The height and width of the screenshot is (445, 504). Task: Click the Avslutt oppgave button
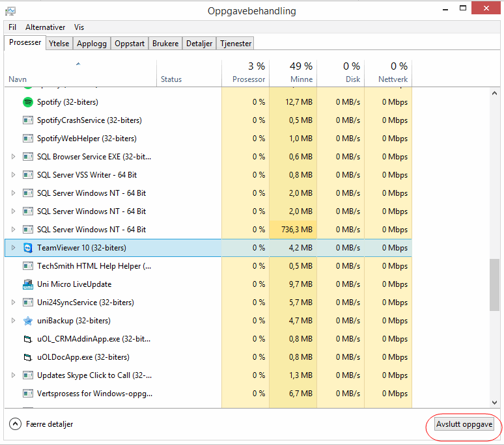pyautogui.click(x=464, y=424)
